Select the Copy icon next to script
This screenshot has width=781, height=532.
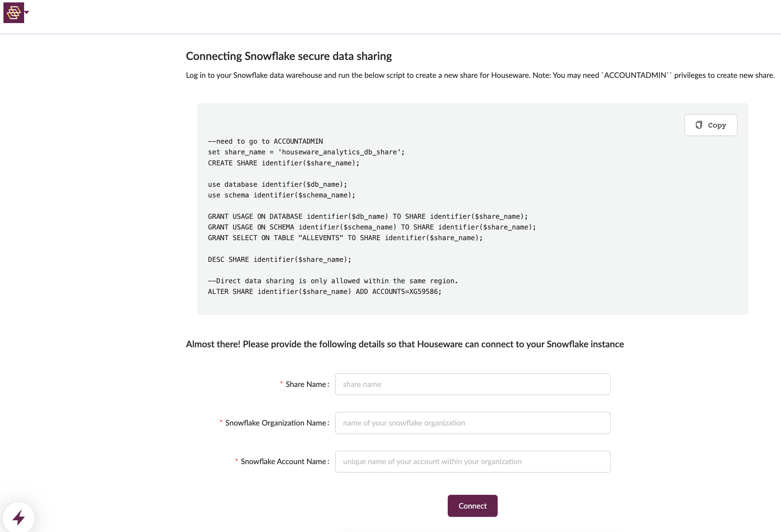pyautogui.click(x=699, y=124)
